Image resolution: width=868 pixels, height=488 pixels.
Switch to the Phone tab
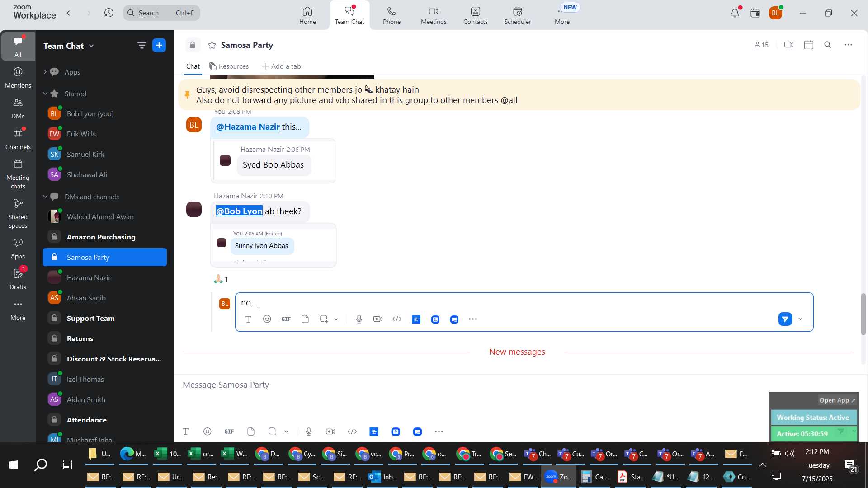[392, 15]
